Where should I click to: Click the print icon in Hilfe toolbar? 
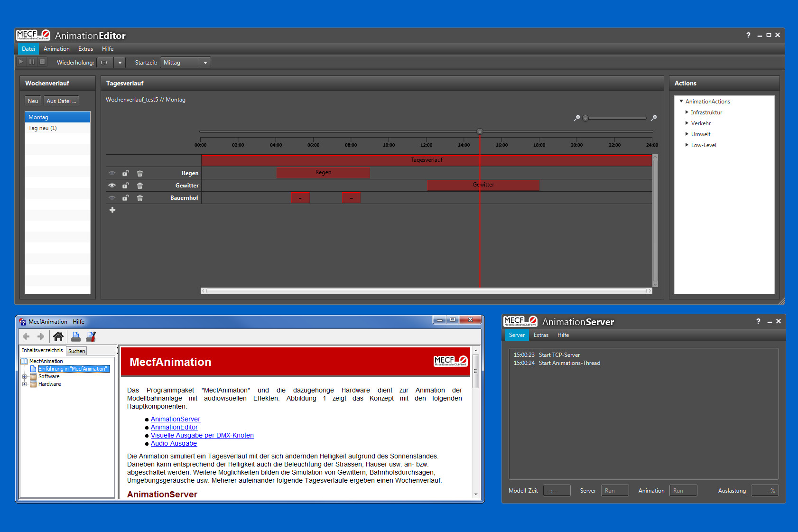click(76, 336)
